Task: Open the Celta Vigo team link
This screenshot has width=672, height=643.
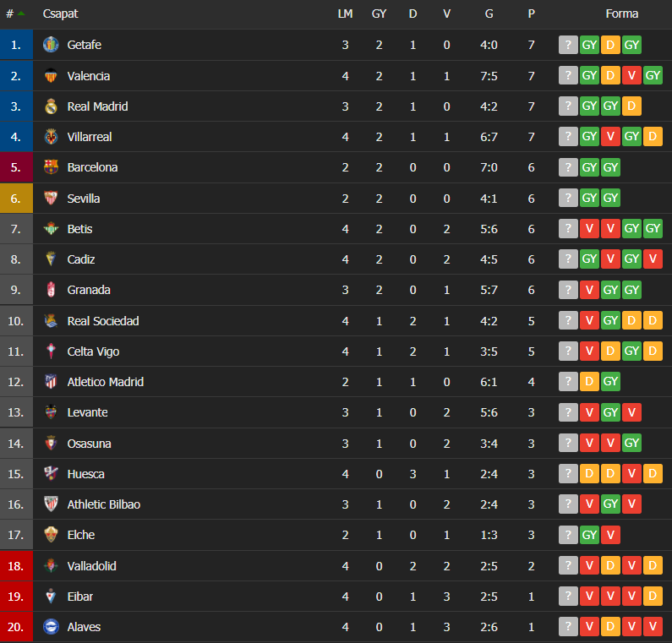Action: point(94,351)
